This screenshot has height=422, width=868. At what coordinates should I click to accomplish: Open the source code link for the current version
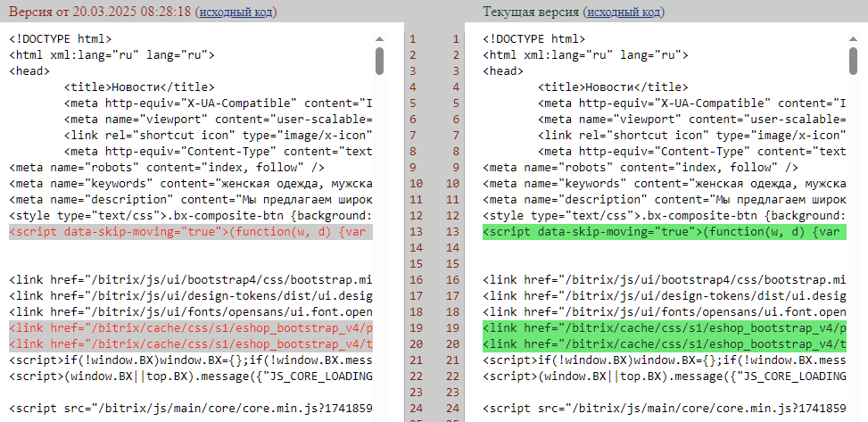(623, 12)
